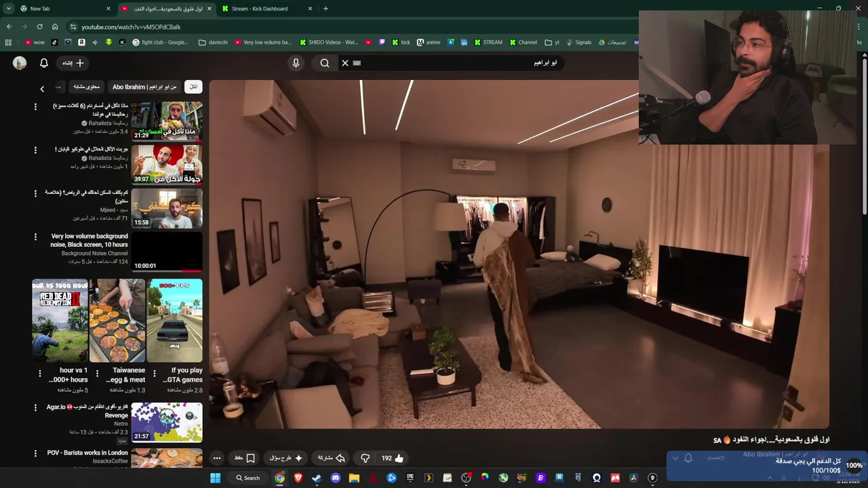Go back with browser back arrow

pos(9,26)
